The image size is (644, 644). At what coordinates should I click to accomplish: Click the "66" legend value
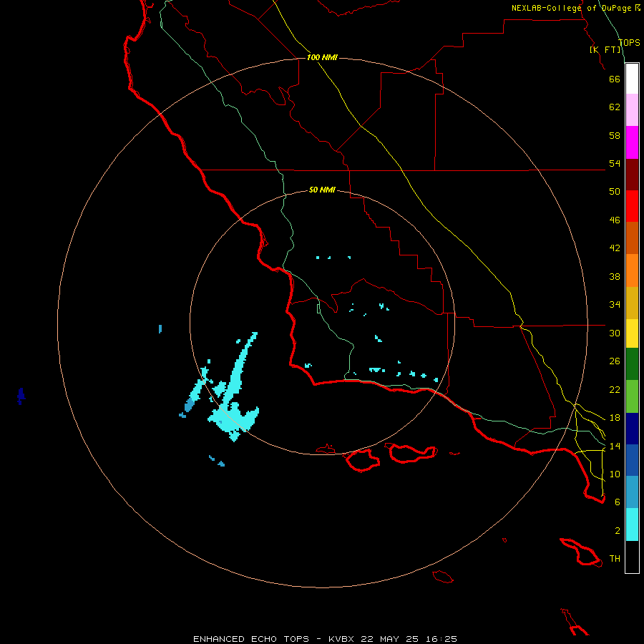(x=615, y=79)
